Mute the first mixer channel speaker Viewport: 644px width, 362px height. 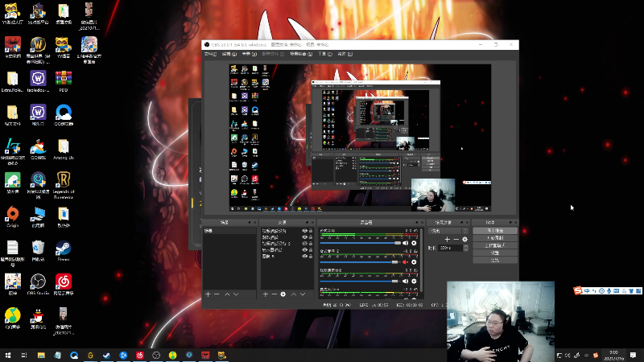pyautogui.click(x=406, y=243)
